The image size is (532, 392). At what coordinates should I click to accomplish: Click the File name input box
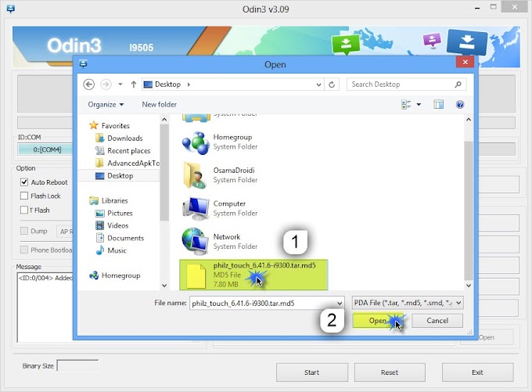coord(262,303)
